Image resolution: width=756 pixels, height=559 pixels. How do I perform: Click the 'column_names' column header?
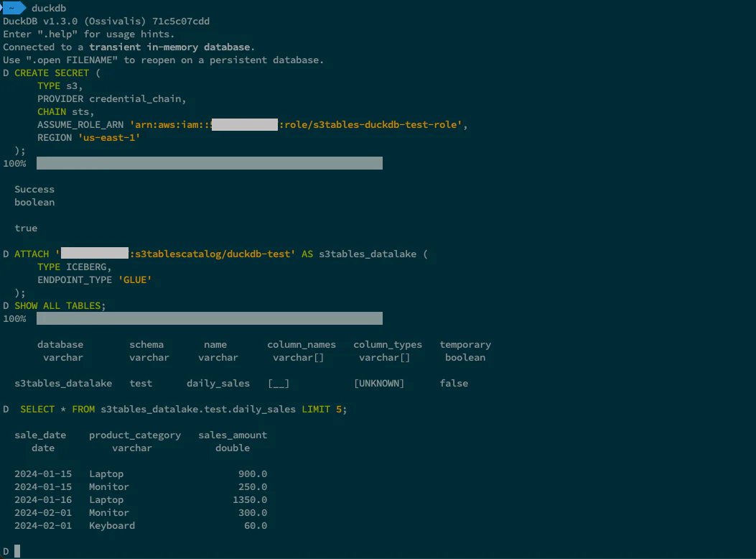tap(302, 345)
